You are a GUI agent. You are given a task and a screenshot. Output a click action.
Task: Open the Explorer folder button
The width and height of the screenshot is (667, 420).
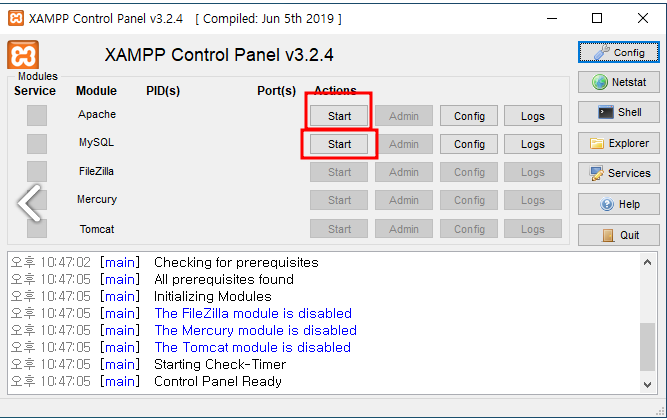click(x=619, y=143)
